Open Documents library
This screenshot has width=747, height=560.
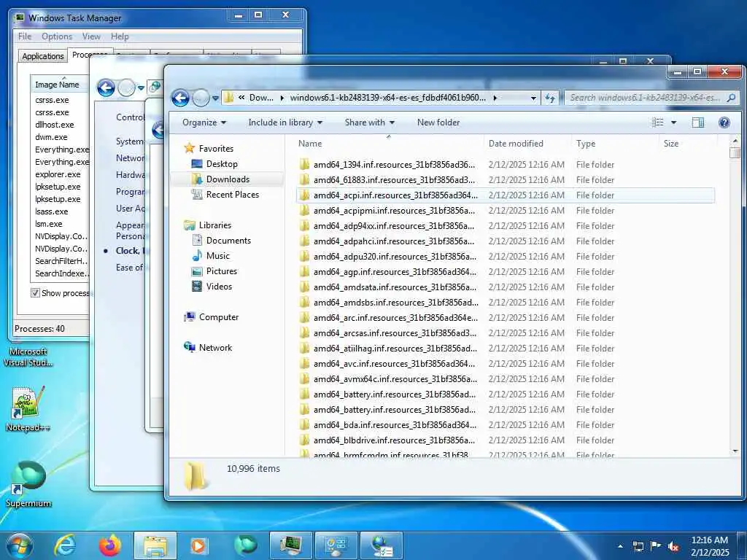point(228,241)
